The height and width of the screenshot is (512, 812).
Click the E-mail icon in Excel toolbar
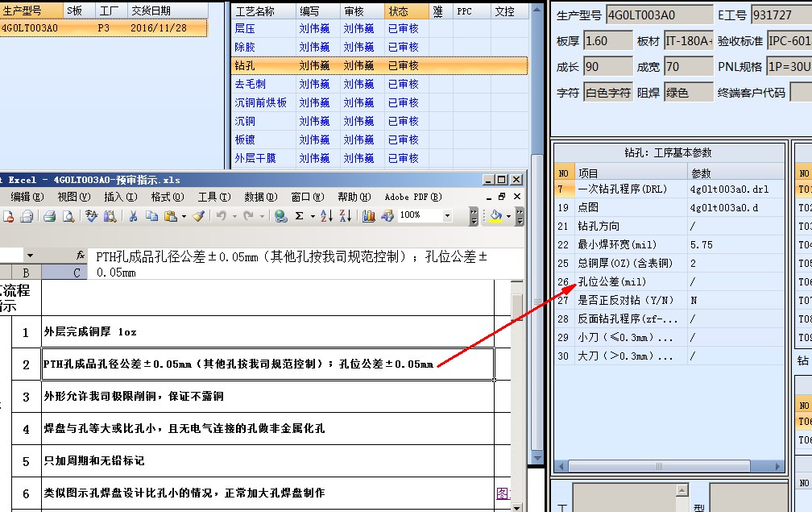tap(27, 216)
